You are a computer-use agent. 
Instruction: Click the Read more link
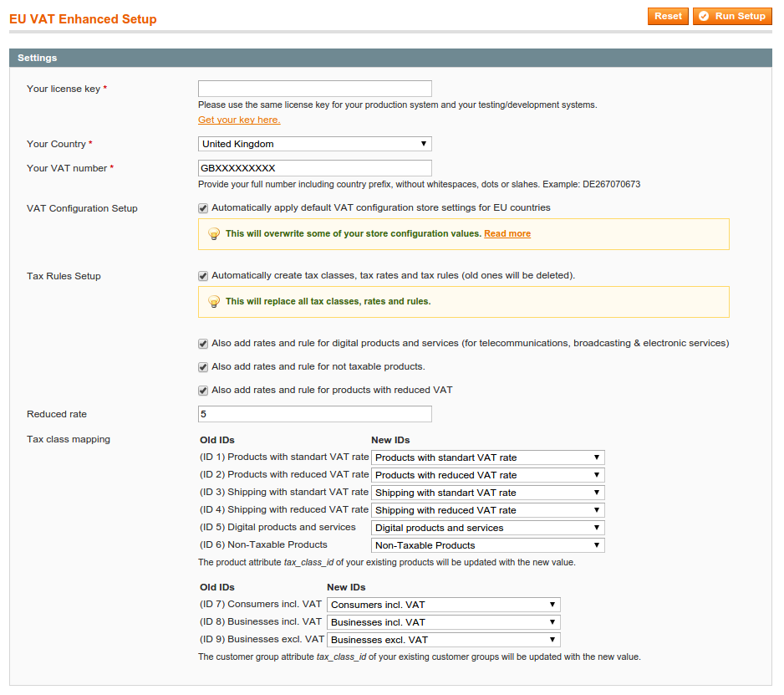[x=507, y=233]
